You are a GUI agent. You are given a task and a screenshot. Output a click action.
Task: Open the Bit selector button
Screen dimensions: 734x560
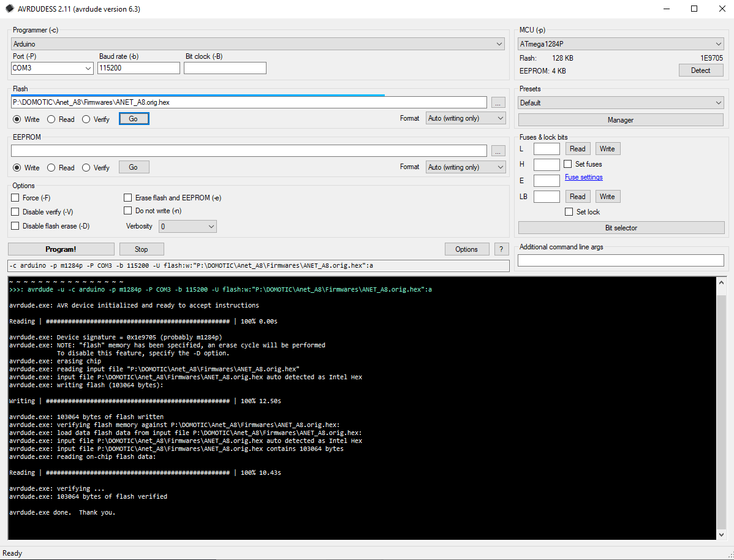pos(621,227)
